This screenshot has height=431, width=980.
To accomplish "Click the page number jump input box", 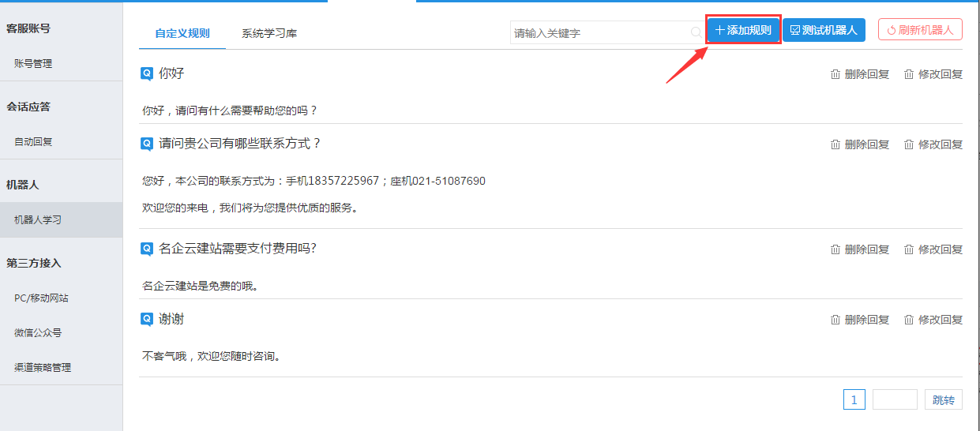I will point(894,399).
